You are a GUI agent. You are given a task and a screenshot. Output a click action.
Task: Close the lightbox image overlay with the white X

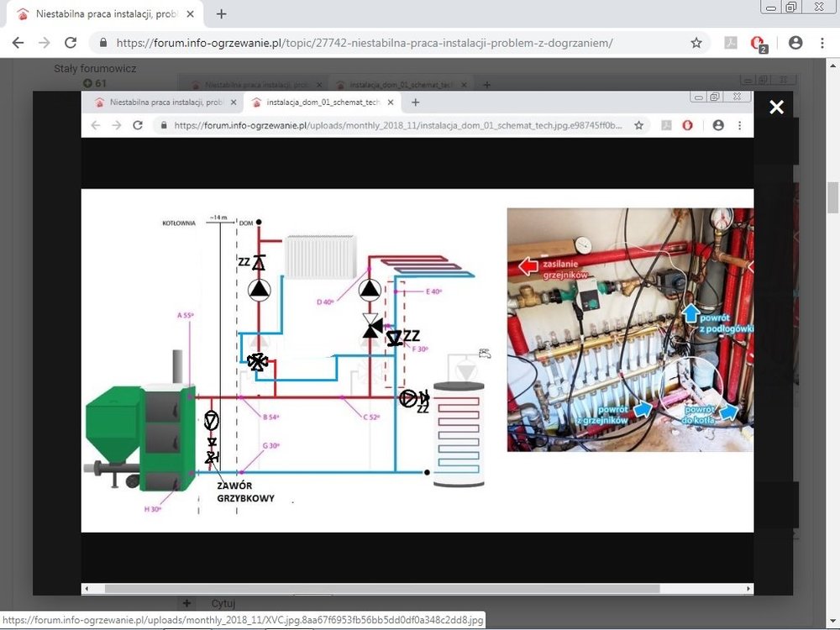click(x=776, y=107)
